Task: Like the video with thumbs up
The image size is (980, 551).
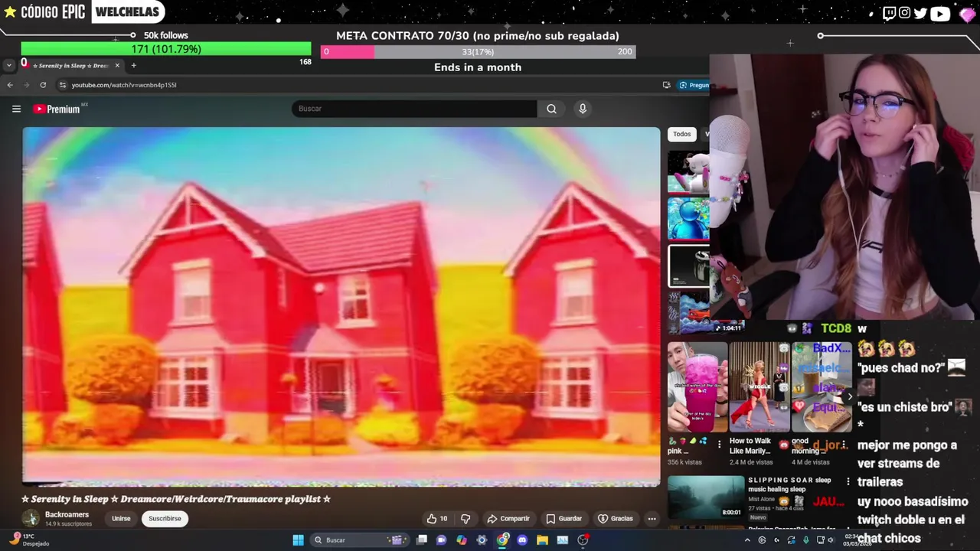Action: point(437,518)
